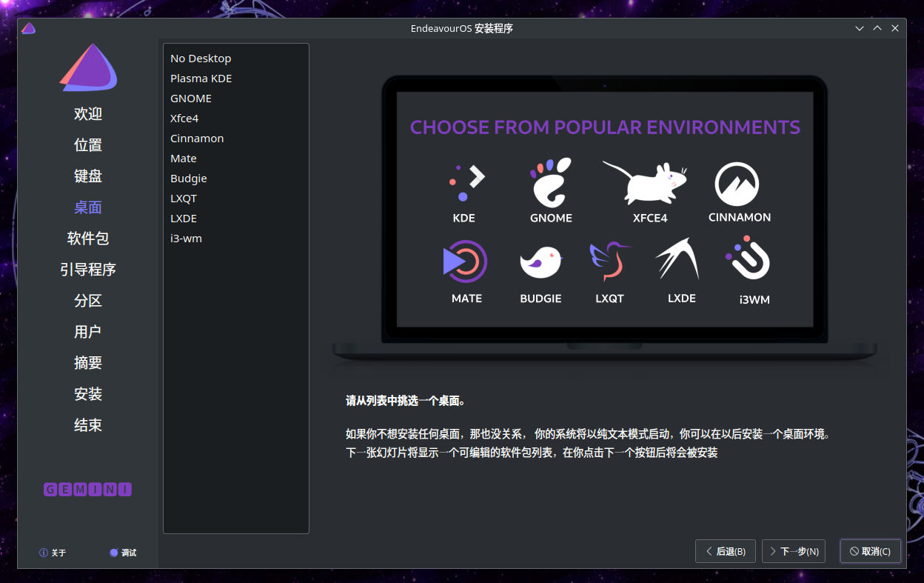This screenshot has height=583, width=924.
Task: Open the 关于 (About) info link
Action: [53, 553]
